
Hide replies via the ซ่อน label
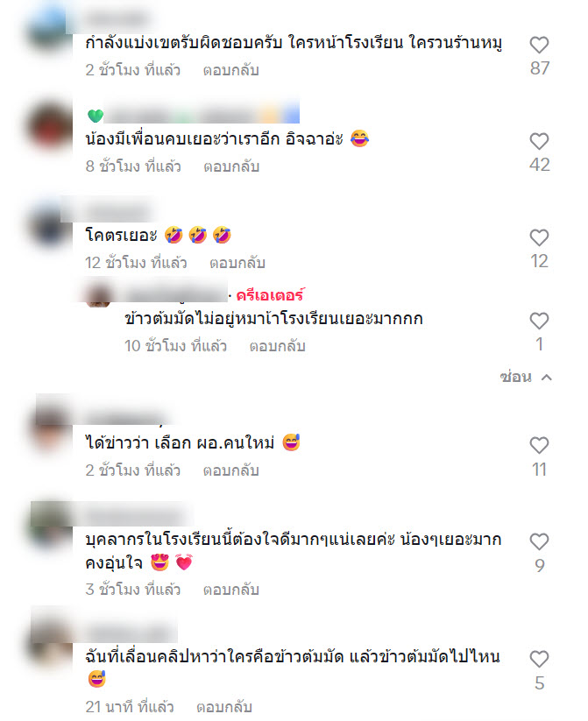pos(516,377)
